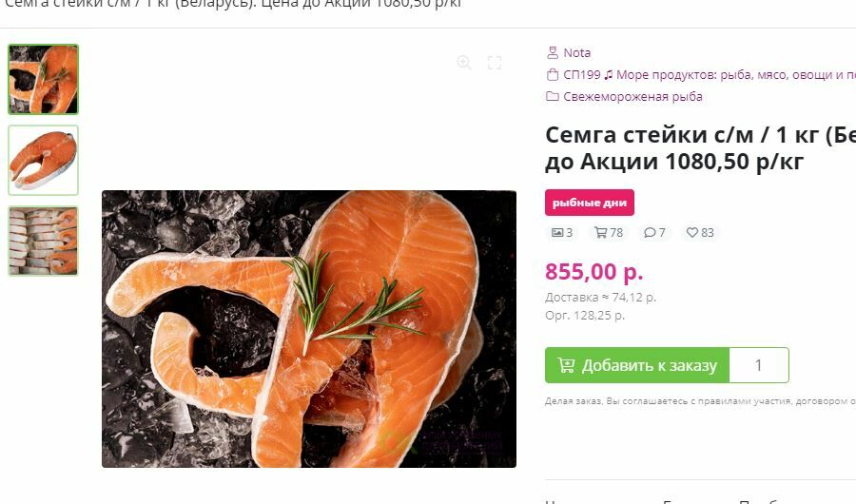Screen dimensions: 856x504
Task: Click the cart orders counter showing 78
Action: point(609,233)
